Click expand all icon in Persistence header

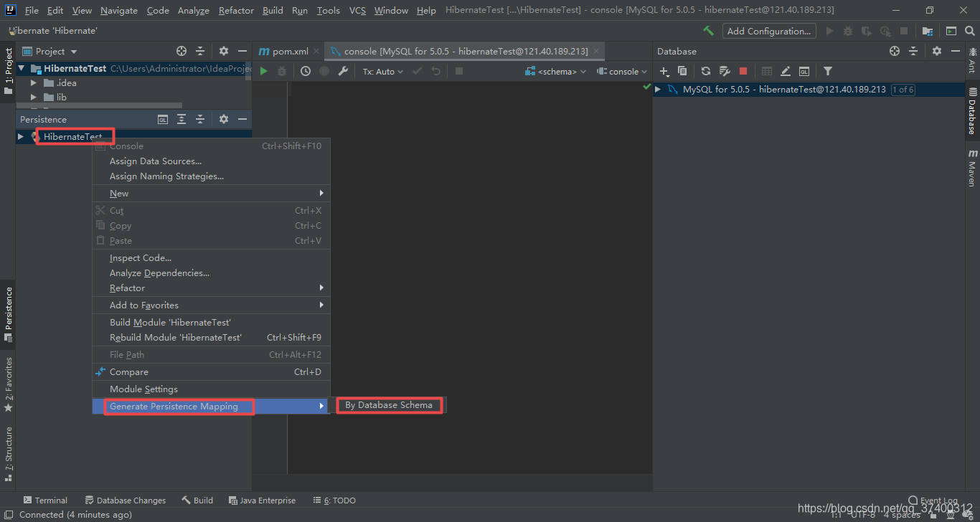click(x=182, y=119)
